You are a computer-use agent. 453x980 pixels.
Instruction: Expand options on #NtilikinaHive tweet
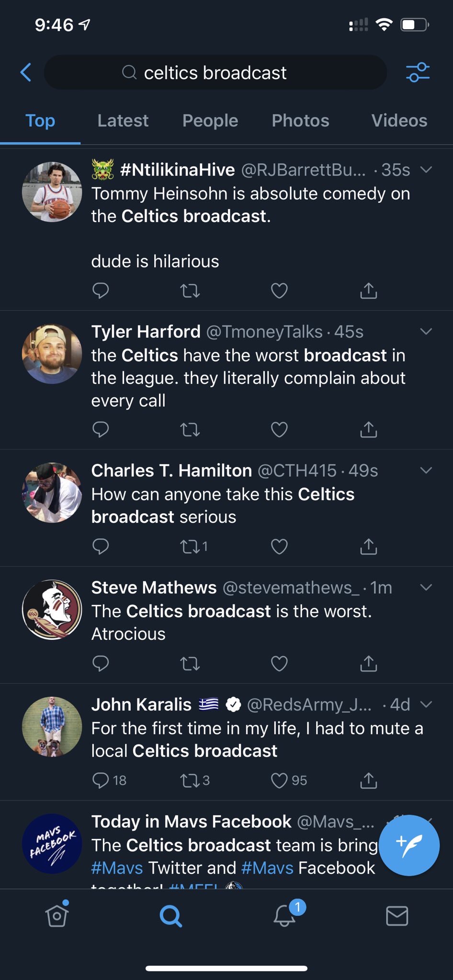pos(426,169)
